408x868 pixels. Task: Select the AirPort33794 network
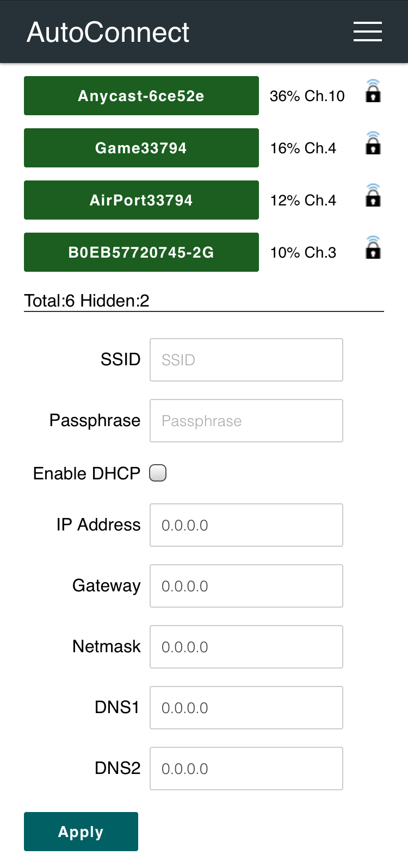point(141,200)
